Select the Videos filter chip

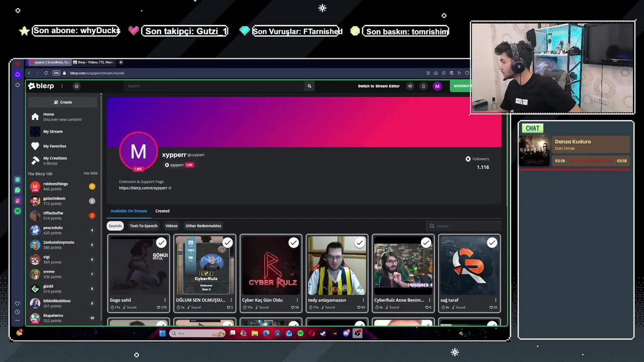[172, 226]
